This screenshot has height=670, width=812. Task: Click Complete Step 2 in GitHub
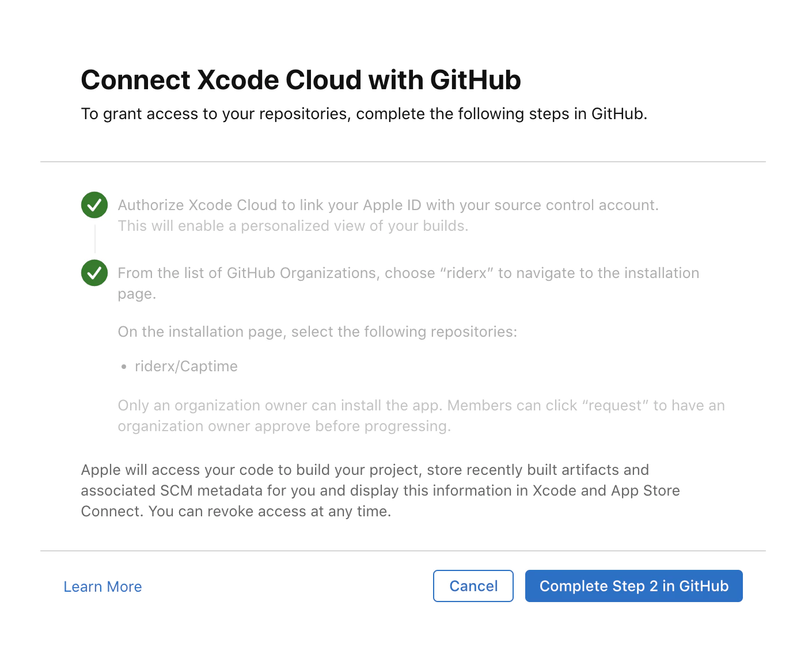click(633, 586)
